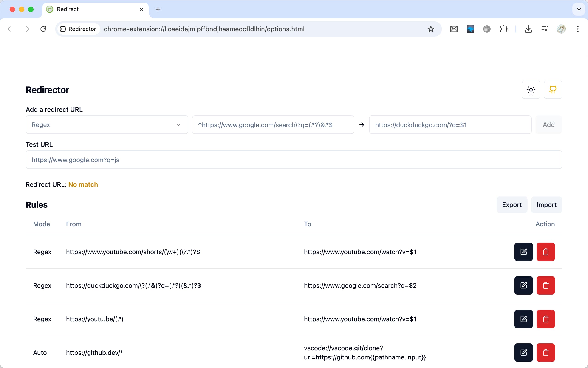Open Chrome three-dot menu
Viewport: 588px width, 368px height.
point(578,29)
